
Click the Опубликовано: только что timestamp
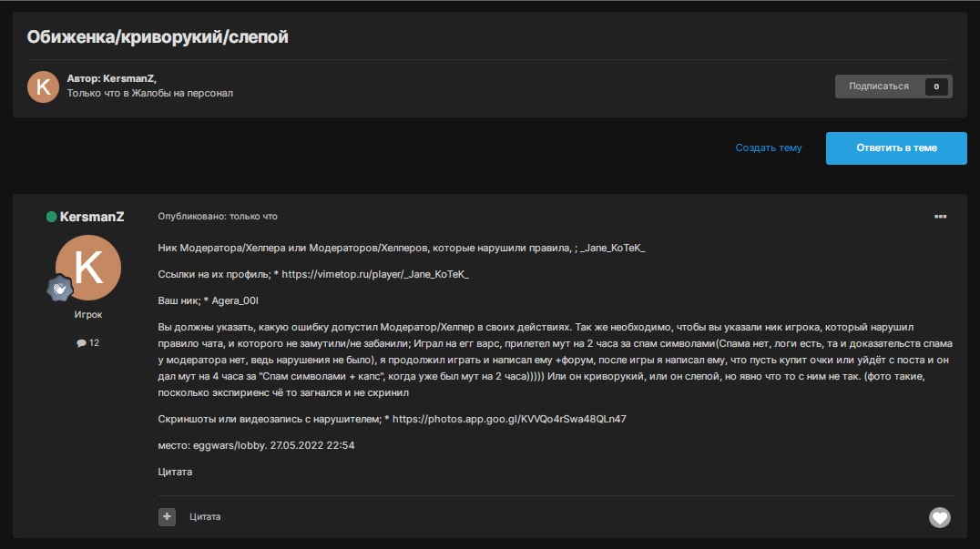218,217
